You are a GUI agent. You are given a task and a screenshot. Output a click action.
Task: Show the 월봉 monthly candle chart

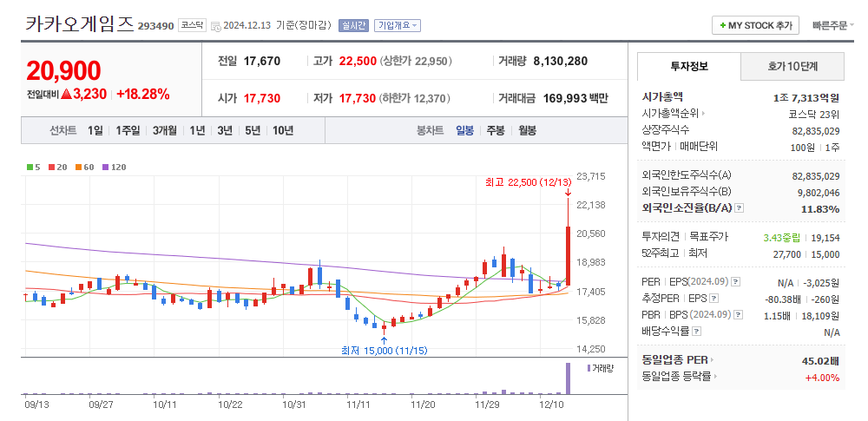pyautogui.click(x=527, y=131)
